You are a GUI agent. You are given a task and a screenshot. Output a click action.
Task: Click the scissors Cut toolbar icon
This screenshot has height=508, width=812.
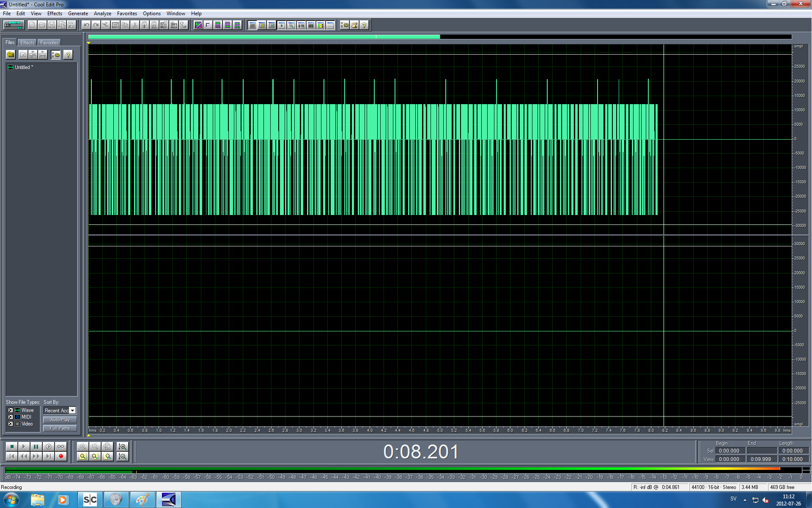coord(135,25)
